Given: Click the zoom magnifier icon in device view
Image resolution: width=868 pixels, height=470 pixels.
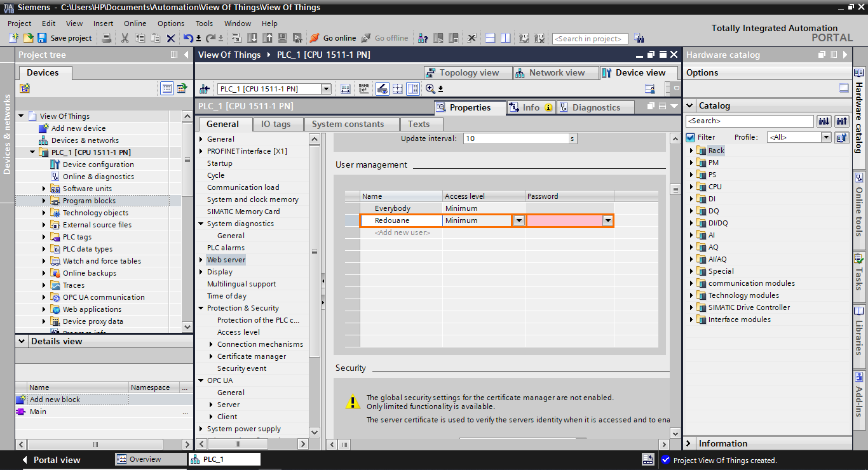Looking at the screenshot, I should tap(430, 89).
